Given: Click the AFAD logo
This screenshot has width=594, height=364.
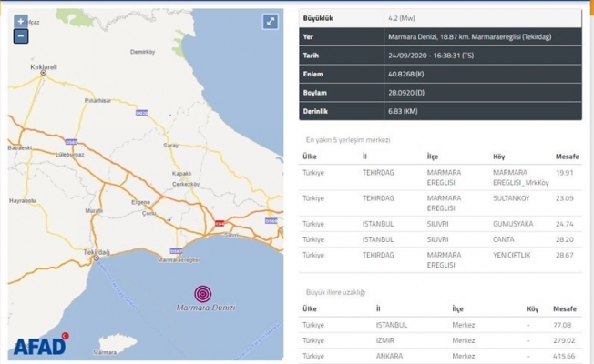Looking at the screenshot, I should coord(40,345).
